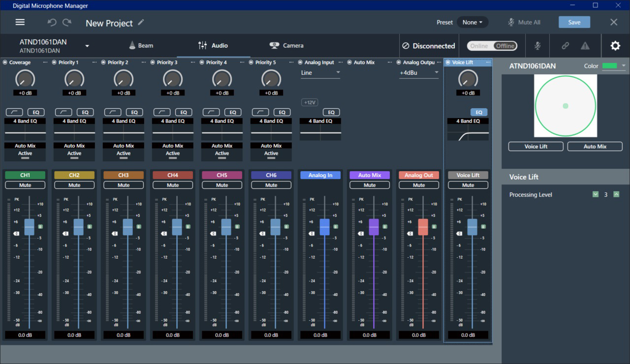The width and height of the screenshot is (630, 364).
Task: Open the ATND1061DAN device dropdown
Action: click(87, 46)
